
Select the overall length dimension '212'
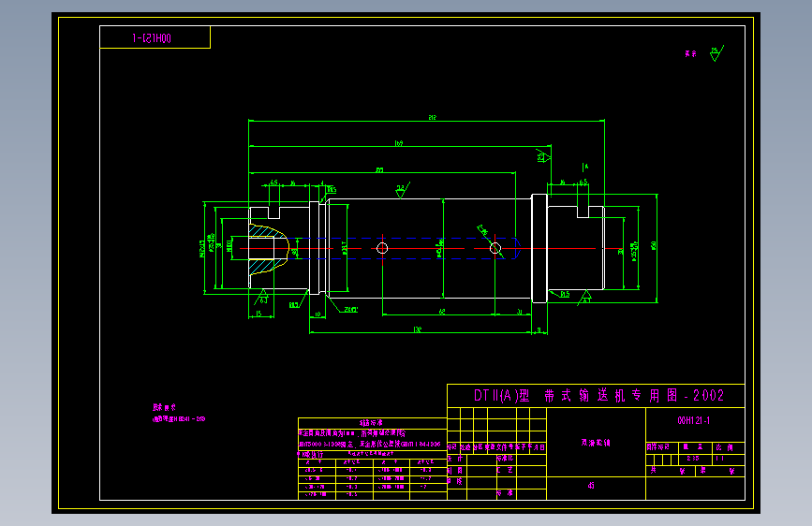pos(432,118)
